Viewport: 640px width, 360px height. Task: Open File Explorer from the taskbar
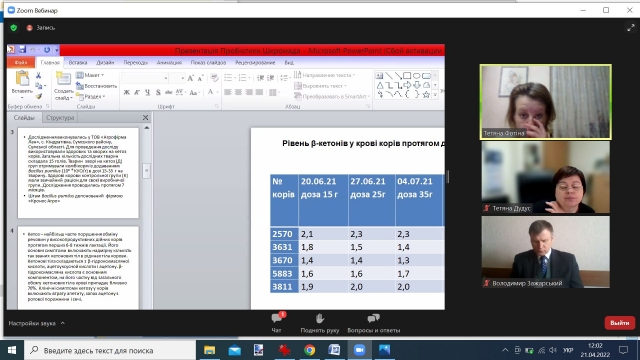pos(209,350)
